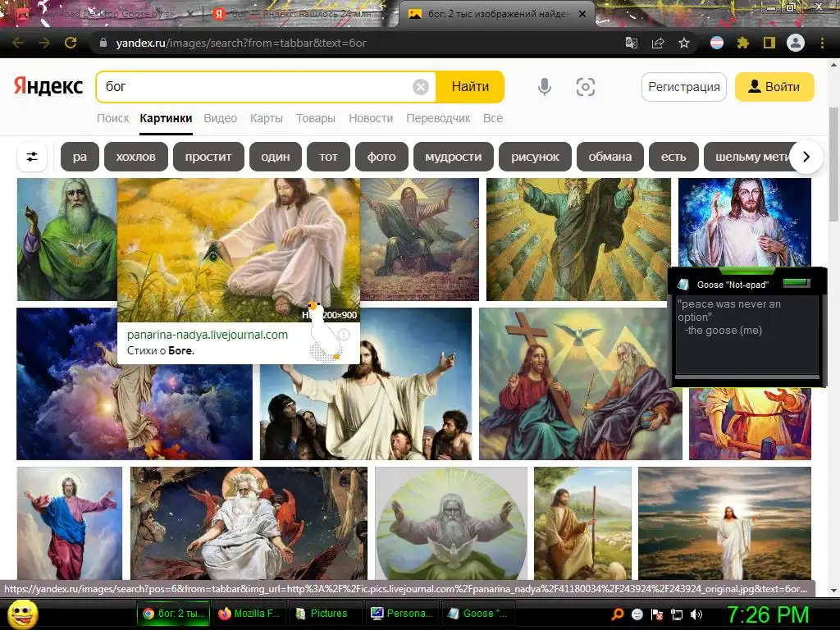This screenshot has width=840, height=630.
Task: Open the Переводчик section
Action: click(x=438, y=118)
